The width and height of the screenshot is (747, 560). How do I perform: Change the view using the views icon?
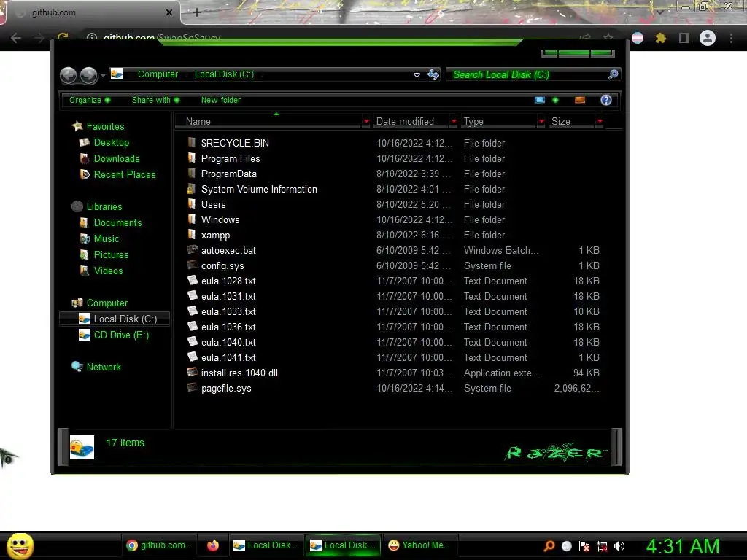pos(539,100)
